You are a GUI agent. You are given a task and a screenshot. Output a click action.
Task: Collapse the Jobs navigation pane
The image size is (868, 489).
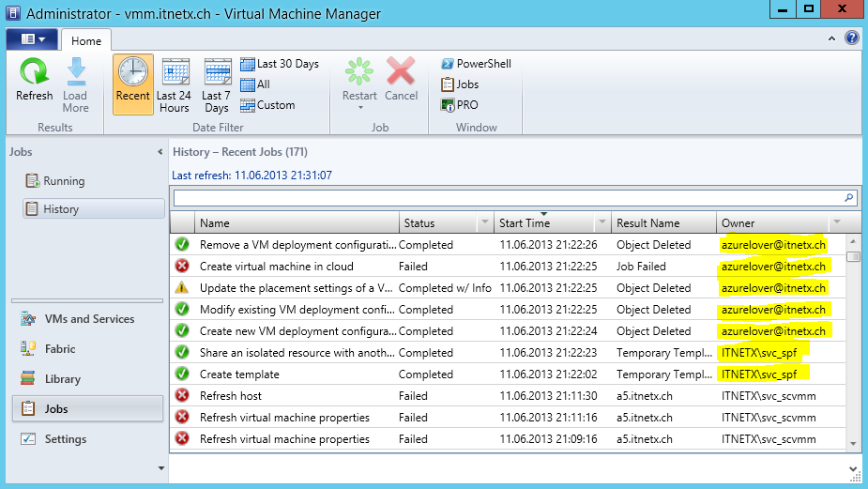point(160,152)
